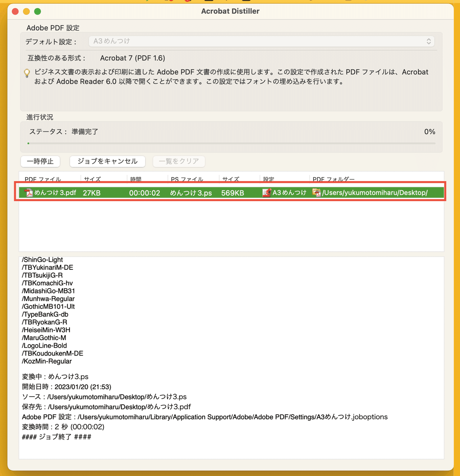The height and width of the screenshot is (476, 460).
Task: Open the デフォルト設定 dropdown showing A3めんつけ
Action: pos(261,41)
